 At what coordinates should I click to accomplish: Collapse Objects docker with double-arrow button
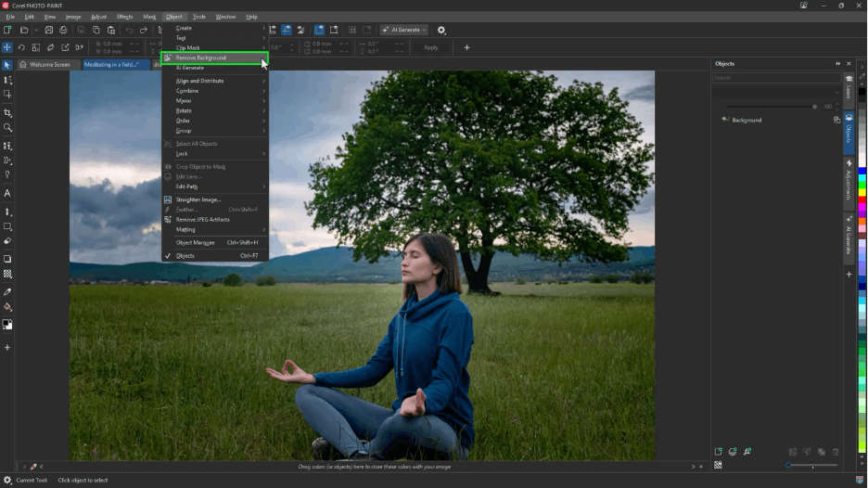point(838,64)
